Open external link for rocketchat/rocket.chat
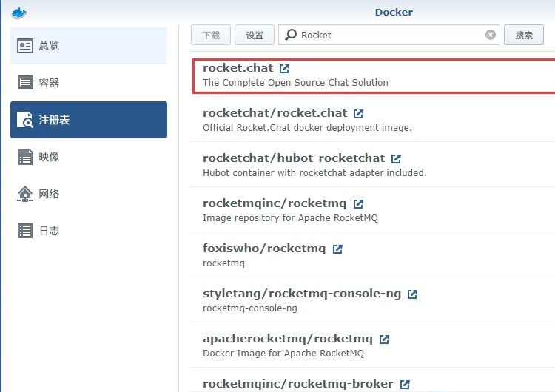 tap(358, 114)
